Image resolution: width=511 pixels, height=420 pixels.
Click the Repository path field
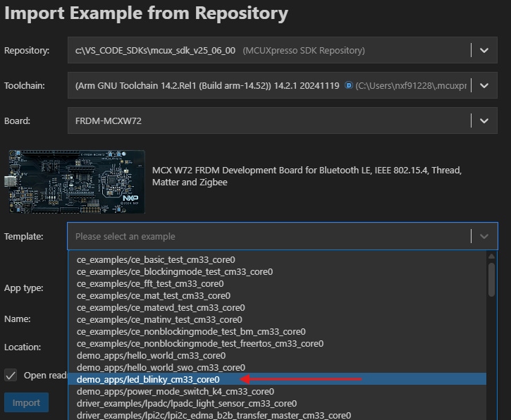point(282,50)
